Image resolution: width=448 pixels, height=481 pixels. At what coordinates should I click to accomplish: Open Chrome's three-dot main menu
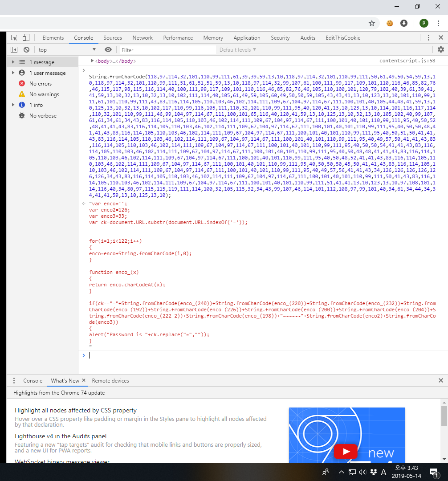click(x=438, y=23)
